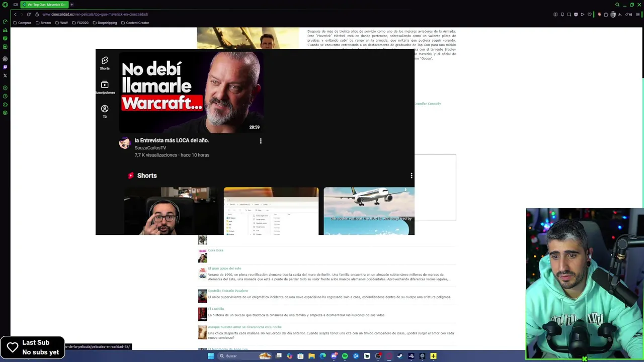Image resolution: width=644 pixels, height=362 pixels.
Task: Open the browser easy setup menu
Action: point(637,14)
